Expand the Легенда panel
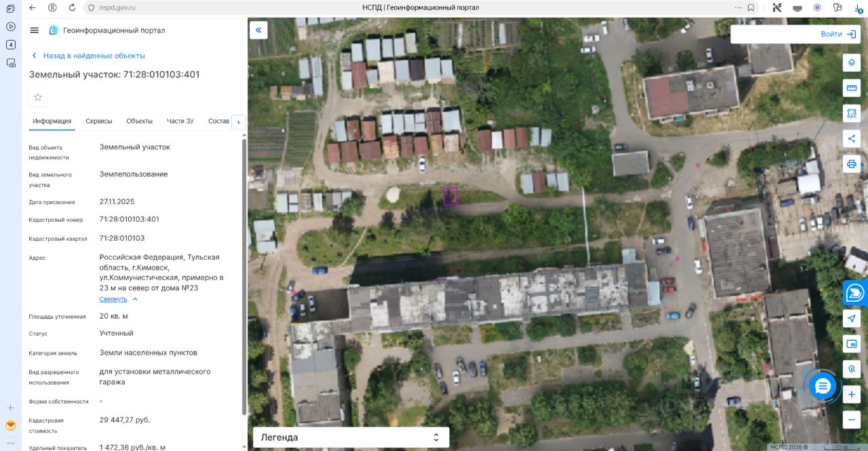The image size is (868, 451). pos(351,437)
